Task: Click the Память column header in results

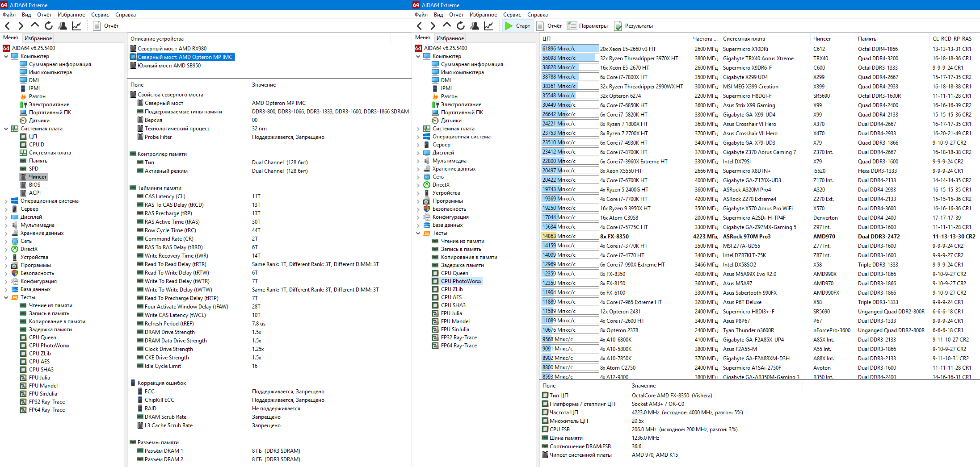Action: tap(892, 39)
